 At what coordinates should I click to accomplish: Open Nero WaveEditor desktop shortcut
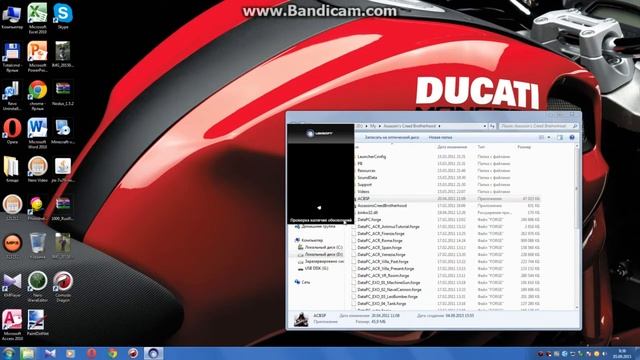pos(37,286)
